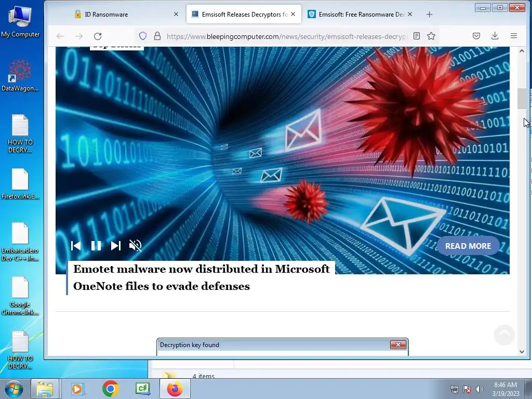The width and height of the screenshot is (532, 399).
Task: Toggle reader view
Action: 417,36
